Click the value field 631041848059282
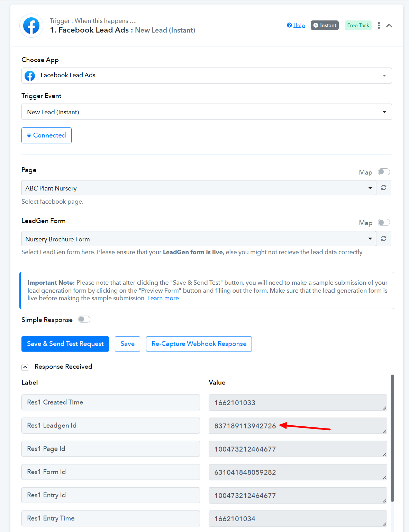This screenshot has width=409, height=532. 298,472
